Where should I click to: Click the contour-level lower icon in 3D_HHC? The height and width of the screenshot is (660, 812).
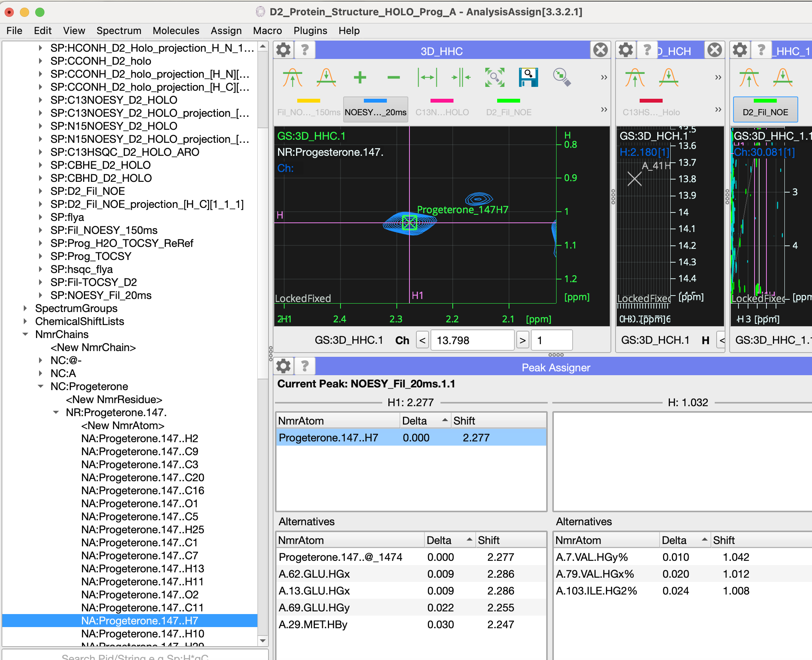click(x=326, y=78)
